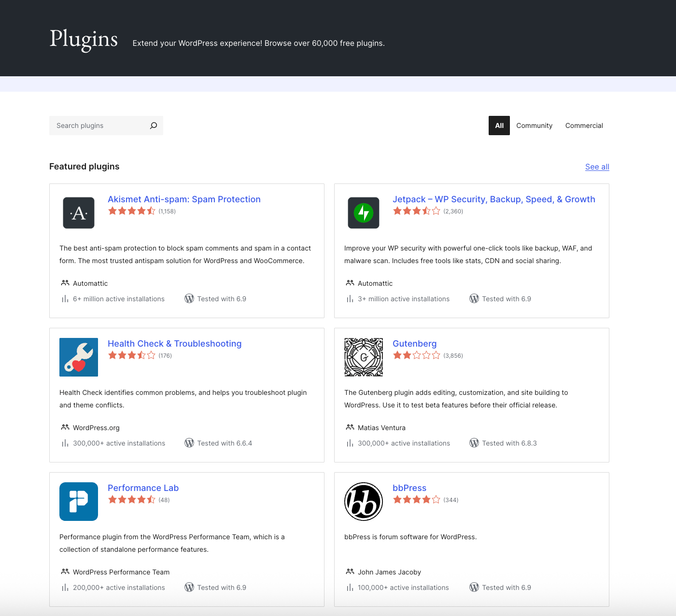Click the Automattic author icon on Akismet card
The image size is (676, 616).
point(64,283)
